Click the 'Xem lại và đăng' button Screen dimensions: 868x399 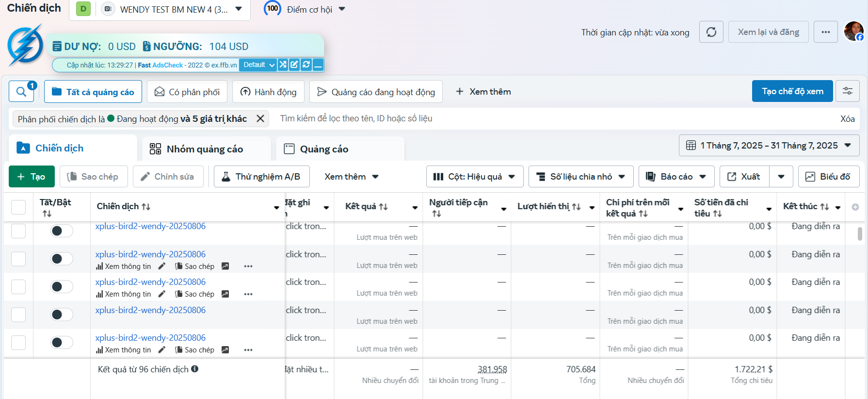tap(769, 32)
